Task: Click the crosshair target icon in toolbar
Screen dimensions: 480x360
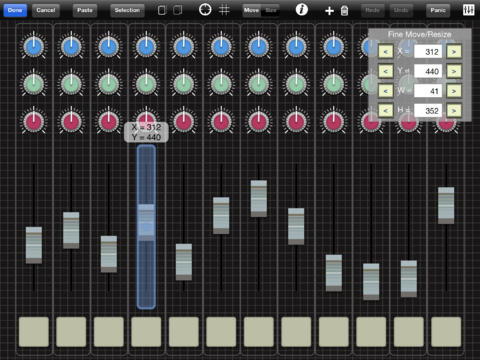Action: coord(205,10)
